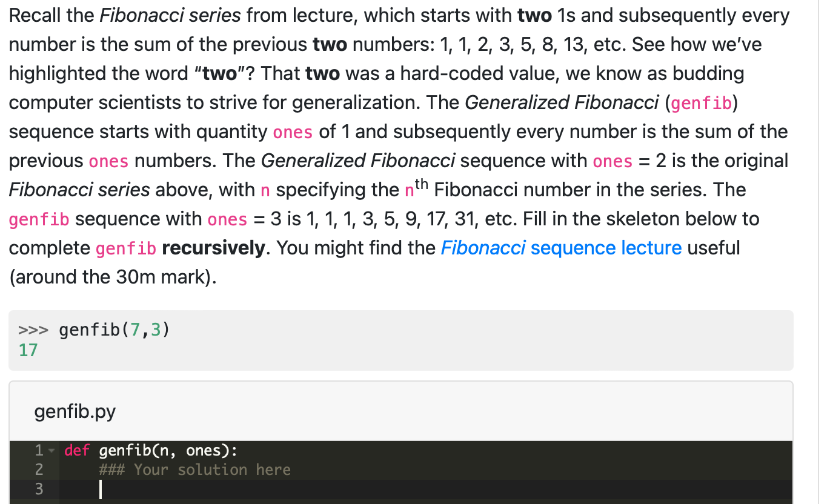
Task: Select line number 3 in the editor gutter
Action: click(x=39, y=488)
